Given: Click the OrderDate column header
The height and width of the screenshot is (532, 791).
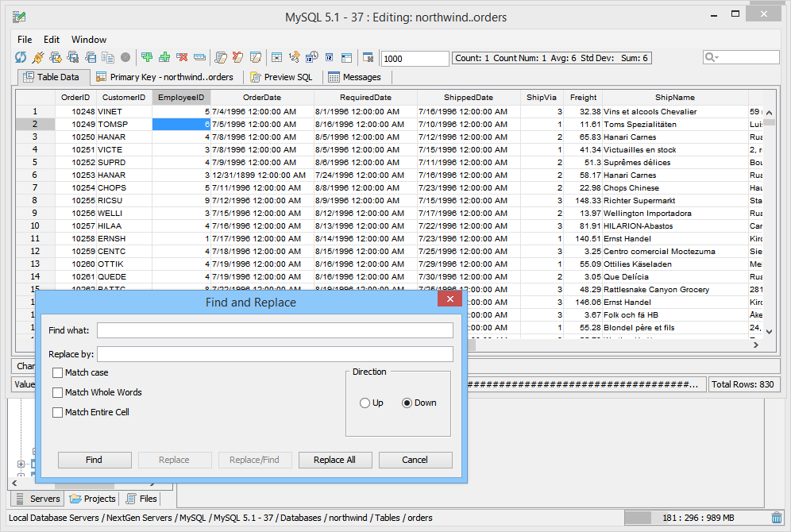Looking at the screenshot, I should (x=262, y=98).
